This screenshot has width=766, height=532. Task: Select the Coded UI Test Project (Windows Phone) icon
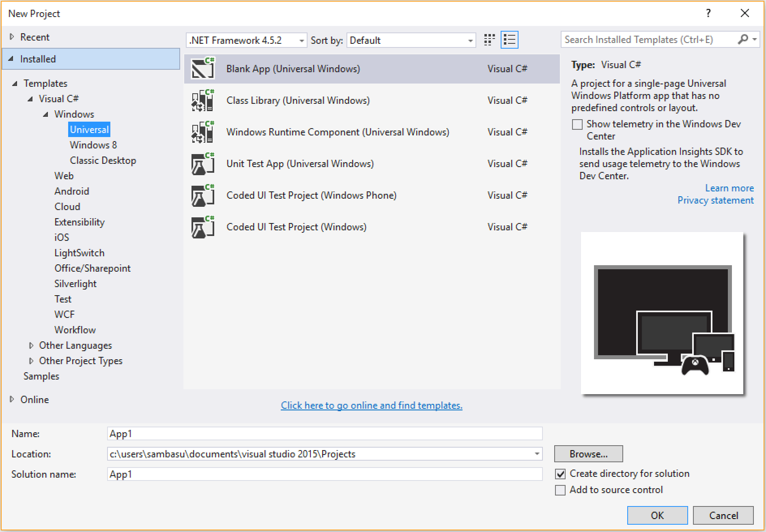(202, 195)
